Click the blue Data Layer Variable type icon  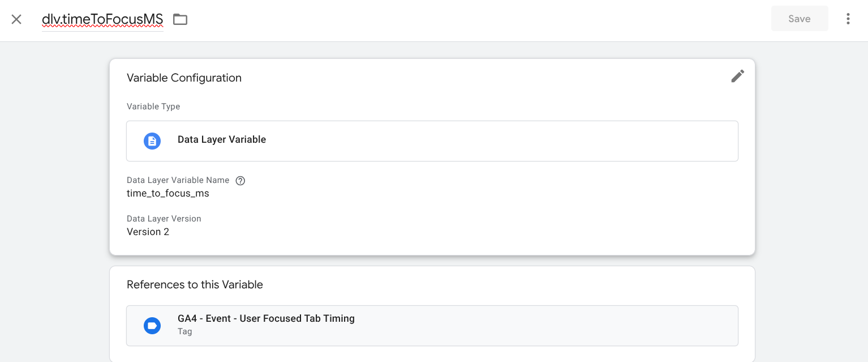coord(152,140)
